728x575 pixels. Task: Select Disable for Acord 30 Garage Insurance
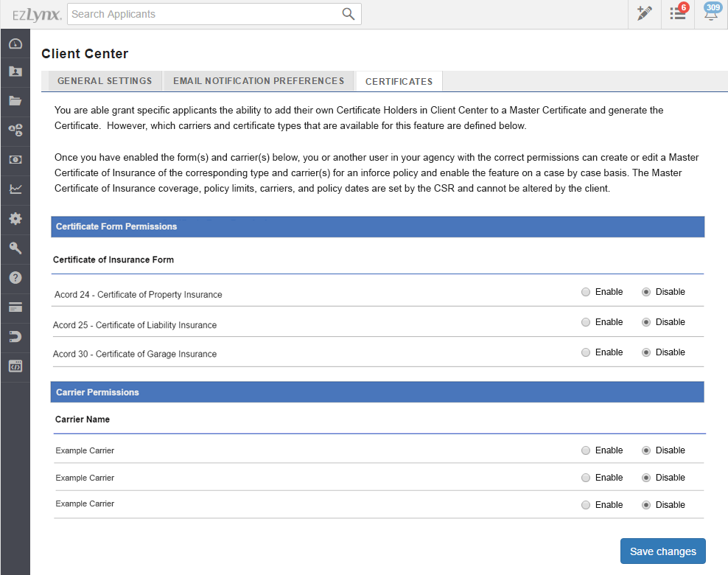pyautogui.click(x=645, y=352)
